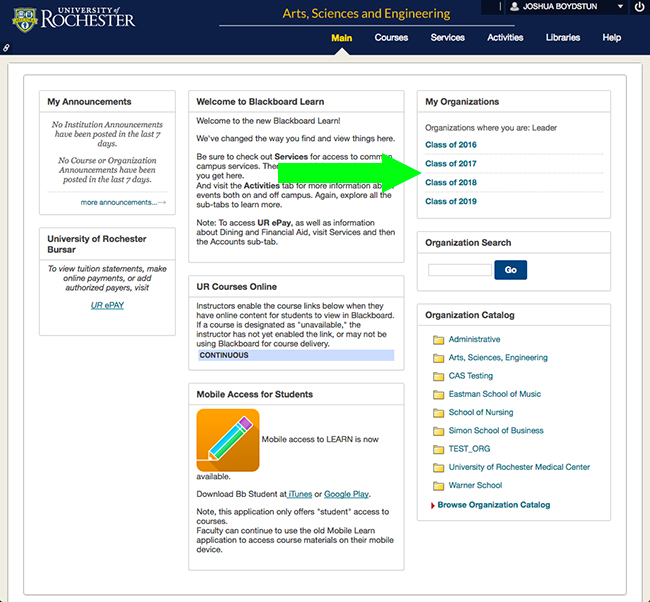The width and height of the screenshot is (650, 602).
Task: Open the Help tab
Action: tap(612, 37)
